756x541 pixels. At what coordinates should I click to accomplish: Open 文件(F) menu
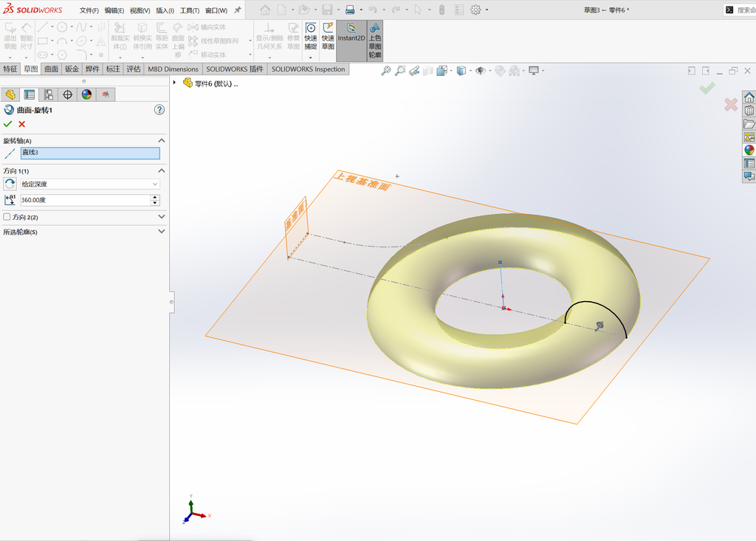89,10
